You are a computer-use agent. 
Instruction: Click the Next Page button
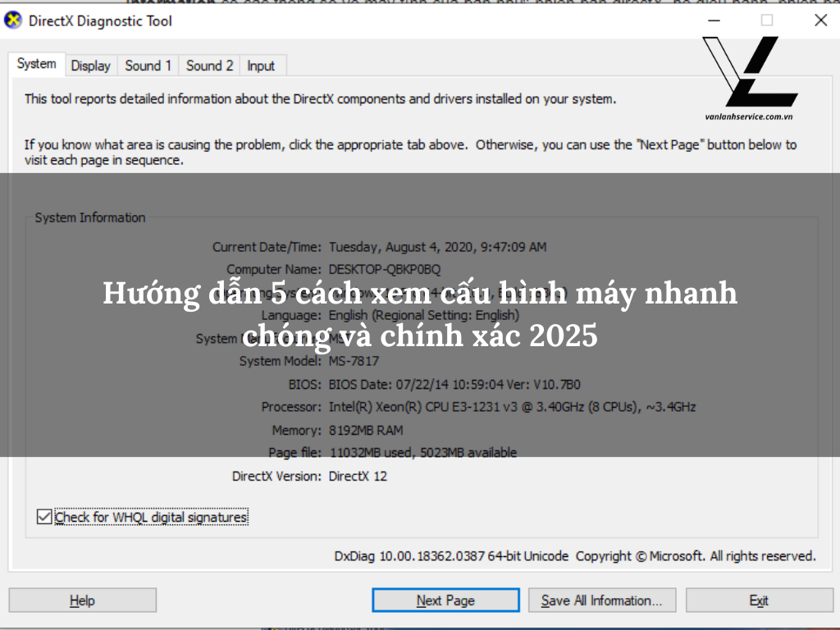[445, 600]
